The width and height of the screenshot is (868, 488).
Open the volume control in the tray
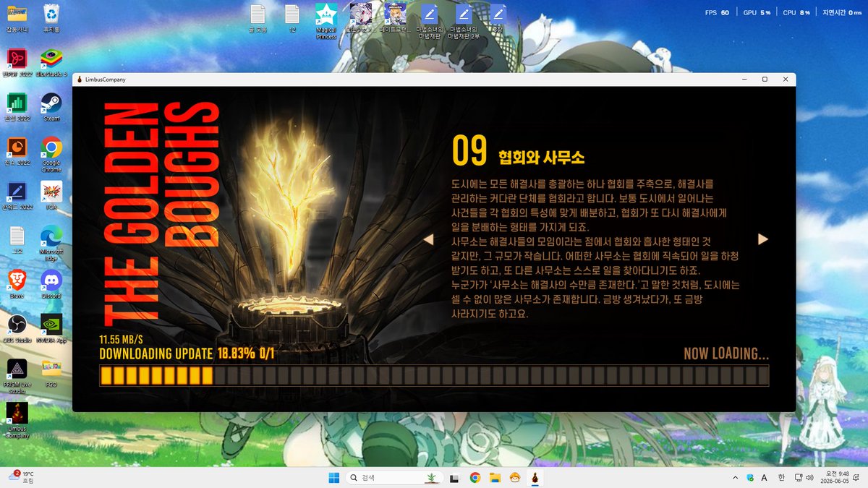click(811, 477)
